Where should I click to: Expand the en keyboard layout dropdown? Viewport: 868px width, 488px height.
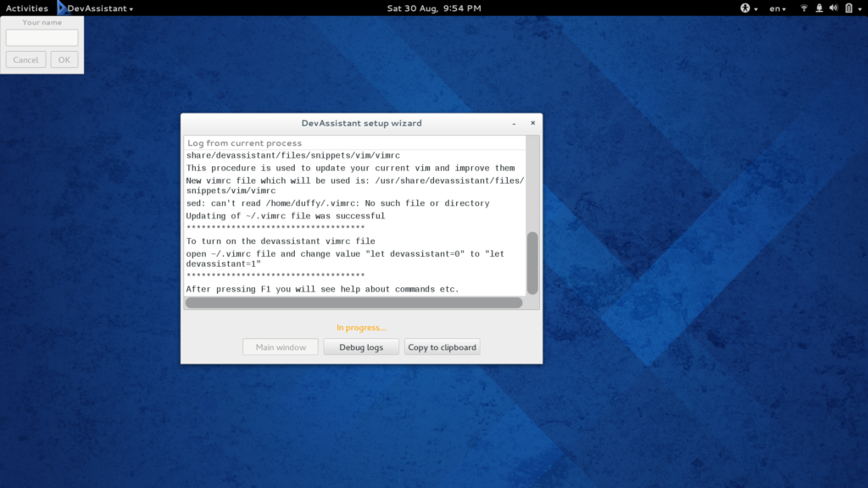click(x=777, y=8)
